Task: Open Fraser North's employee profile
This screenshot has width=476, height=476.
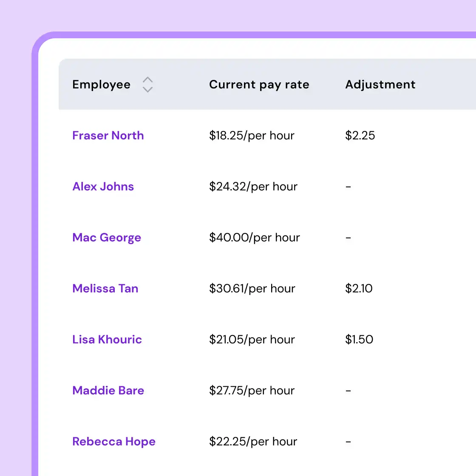Action: click(108, 136)
